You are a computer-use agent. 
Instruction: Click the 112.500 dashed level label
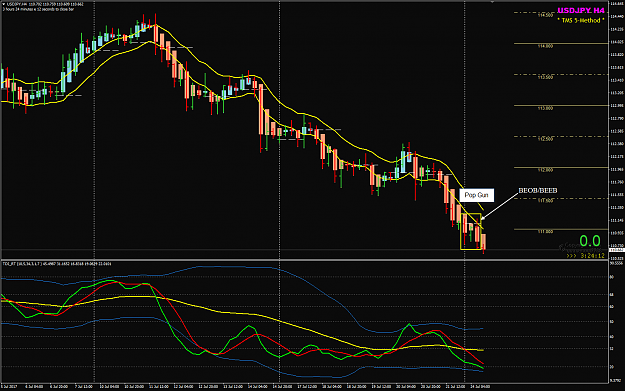(x=545, y=139)
